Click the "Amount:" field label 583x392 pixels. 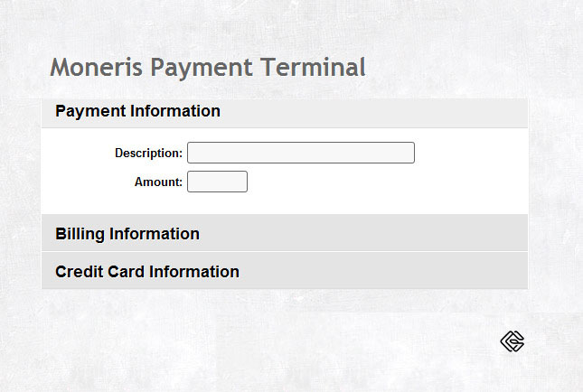(x=158, y=182)
